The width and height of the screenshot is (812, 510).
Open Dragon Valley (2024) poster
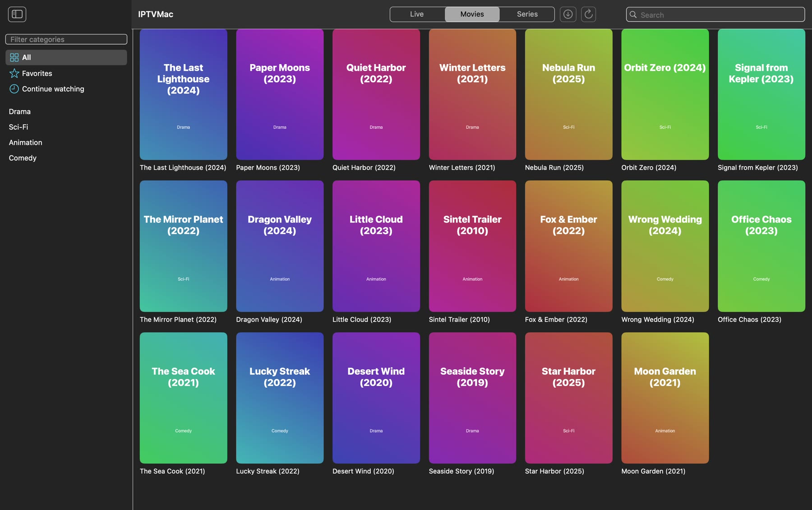pyautogui.click(x=280, y=246)
